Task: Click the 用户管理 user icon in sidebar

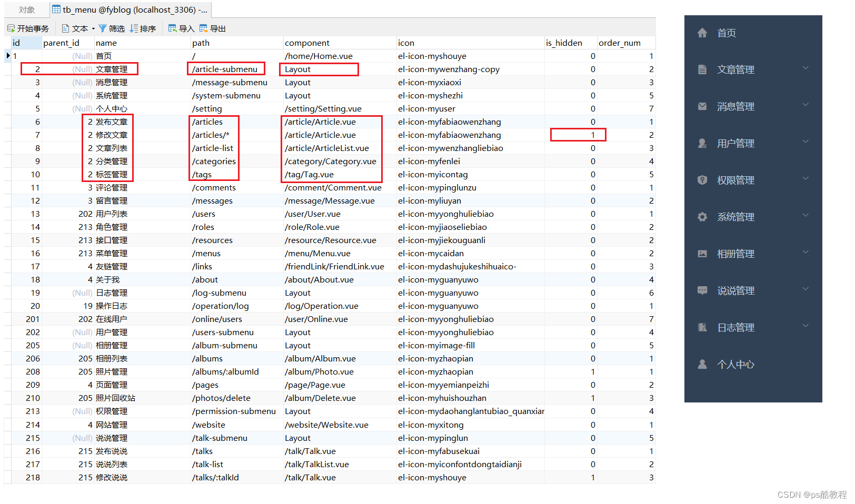Action: point(702,143)
